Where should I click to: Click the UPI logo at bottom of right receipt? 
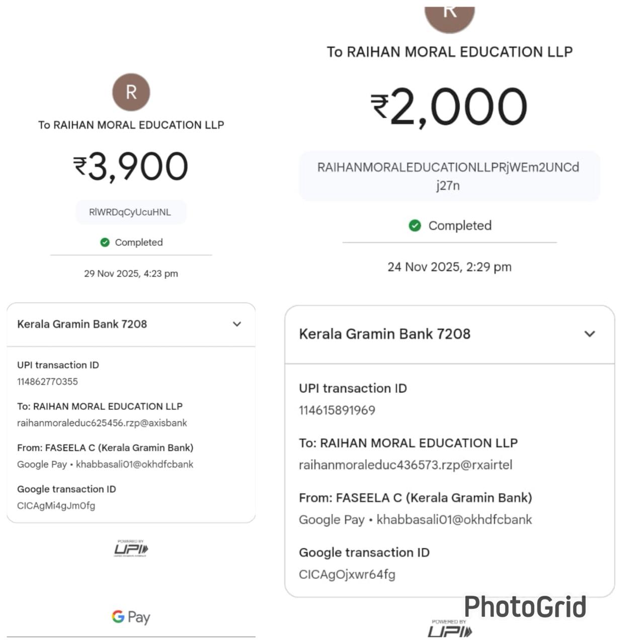pyautogui.click(x=450, y=629)
